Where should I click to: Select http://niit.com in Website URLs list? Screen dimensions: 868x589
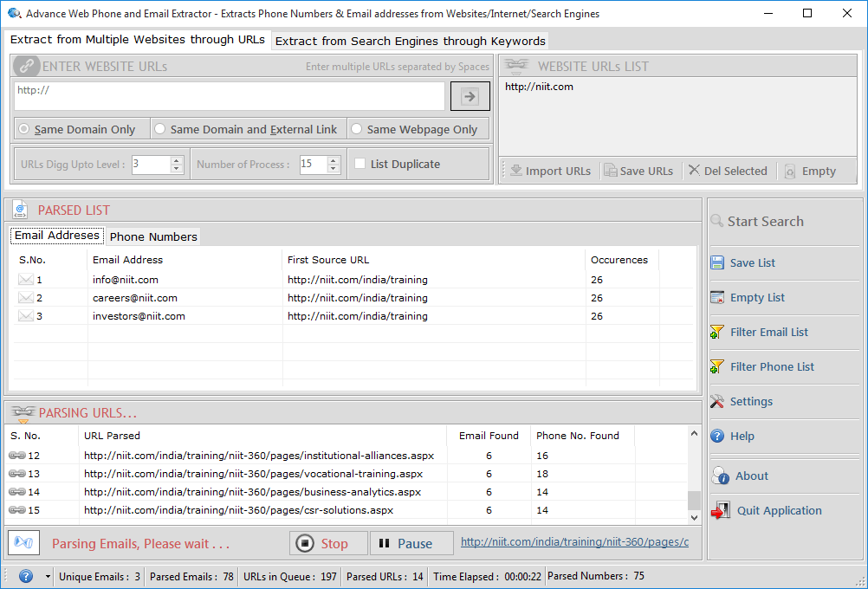[539, 87]
